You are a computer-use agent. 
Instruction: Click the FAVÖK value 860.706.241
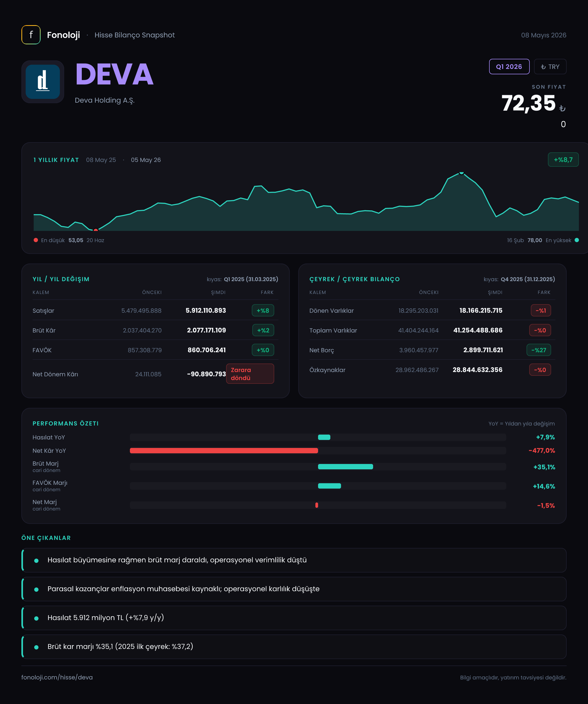point(207,350)
